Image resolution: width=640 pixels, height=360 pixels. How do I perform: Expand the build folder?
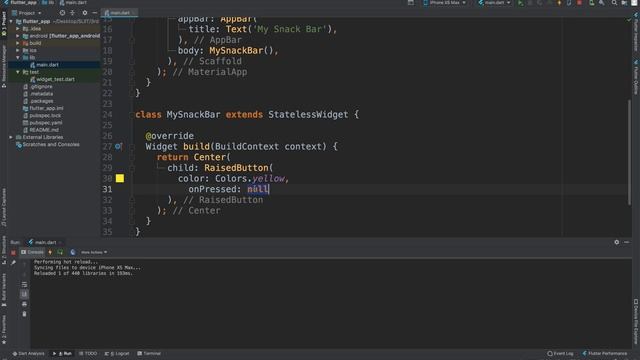(18, 43)
